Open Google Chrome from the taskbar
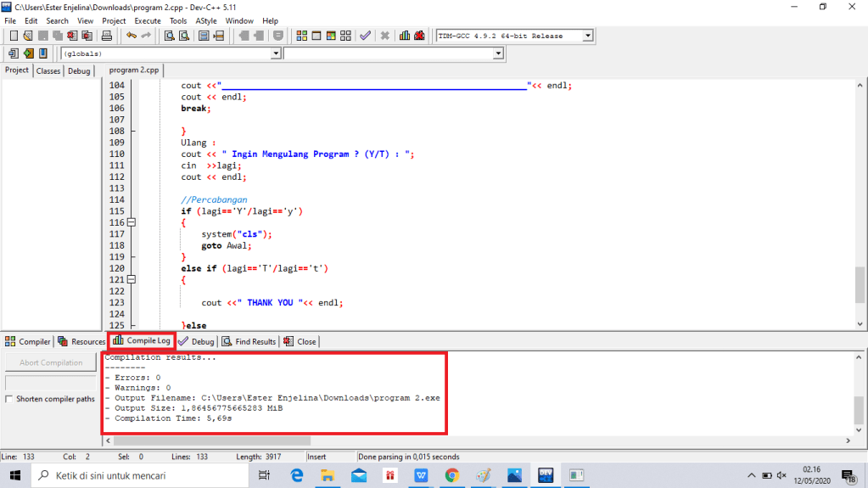The image size is (868, 488). click(x=451, y=475)
